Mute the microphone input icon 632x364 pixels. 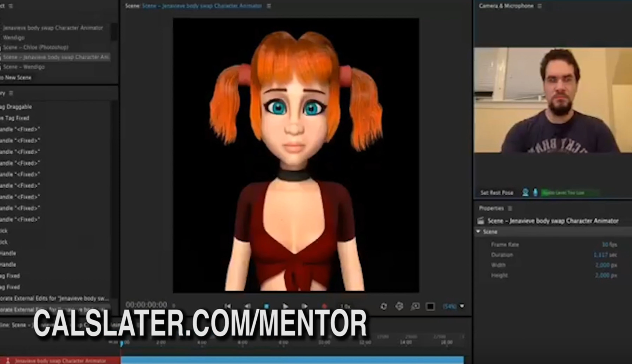coord(536,193)
